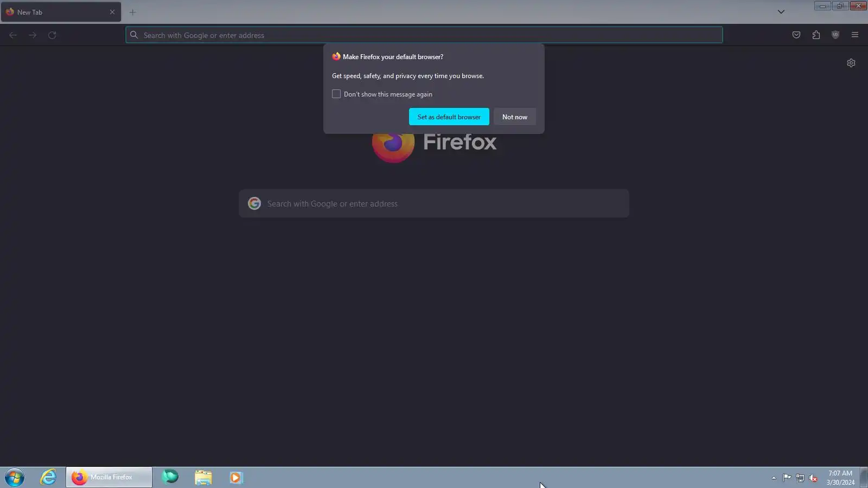
Task: Click the forward navigation arrow
Action: tap(33, 35)
